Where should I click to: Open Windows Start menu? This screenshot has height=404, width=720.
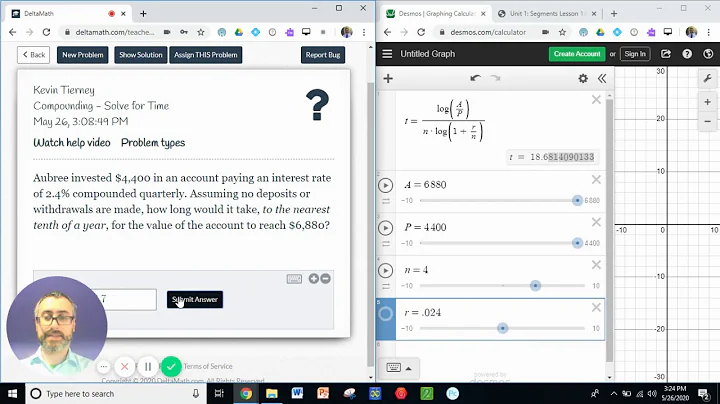click(x=12, y=393)
